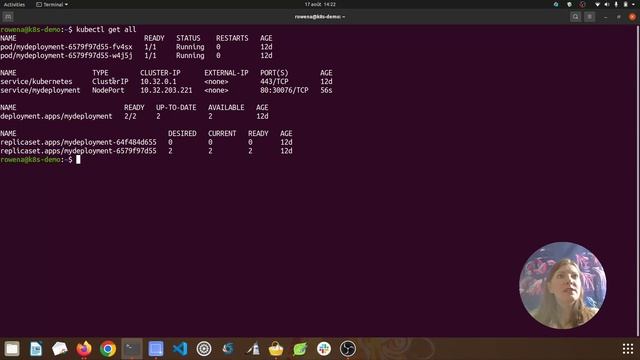Click the webcam overlay thumbnail
This screenshot has width=640, height=360.
pyautogui.click(x=562, y=285)
